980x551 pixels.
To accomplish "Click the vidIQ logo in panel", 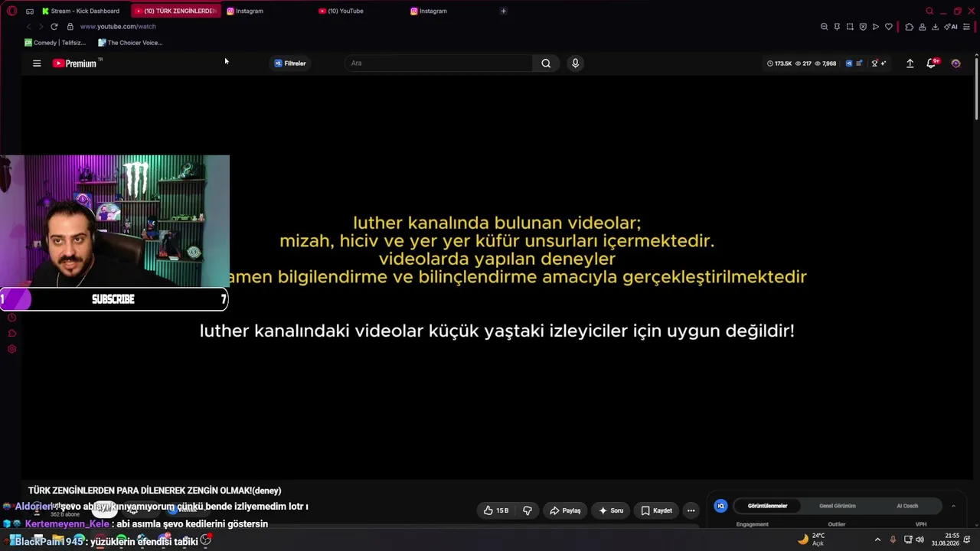I will pyautogui.click(x=720, y=506).
